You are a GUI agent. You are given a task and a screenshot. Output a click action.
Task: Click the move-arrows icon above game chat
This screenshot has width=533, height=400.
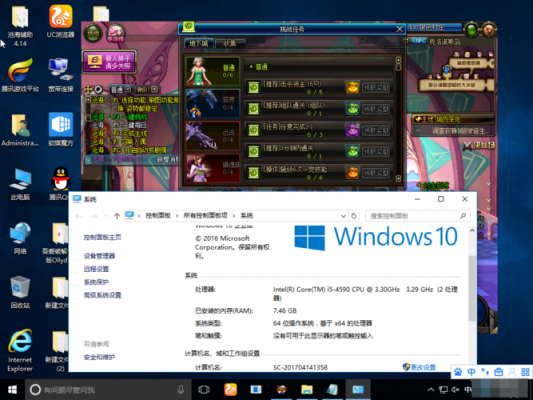(88, 89)
